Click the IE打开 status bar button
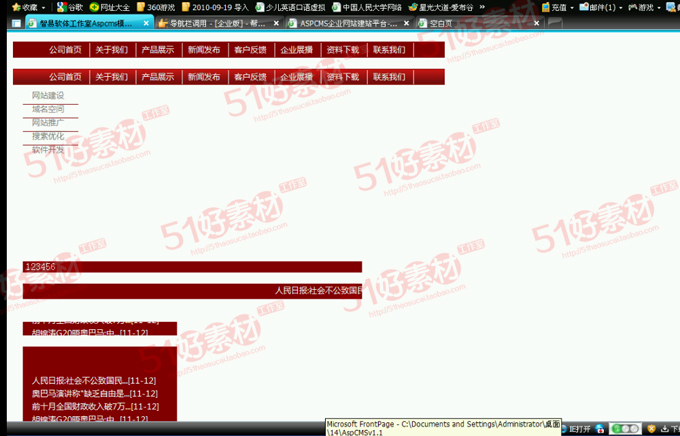Image resolution: width=680 pixels, height=436 pixels. pyautogui.click(x=575, y=429)
